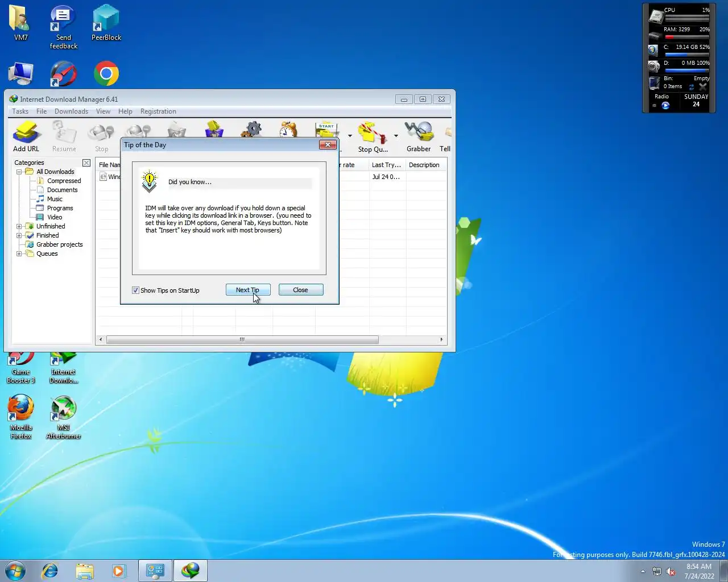Click the horizontal scrollbar thumb in download list

(x=242, y=339)
